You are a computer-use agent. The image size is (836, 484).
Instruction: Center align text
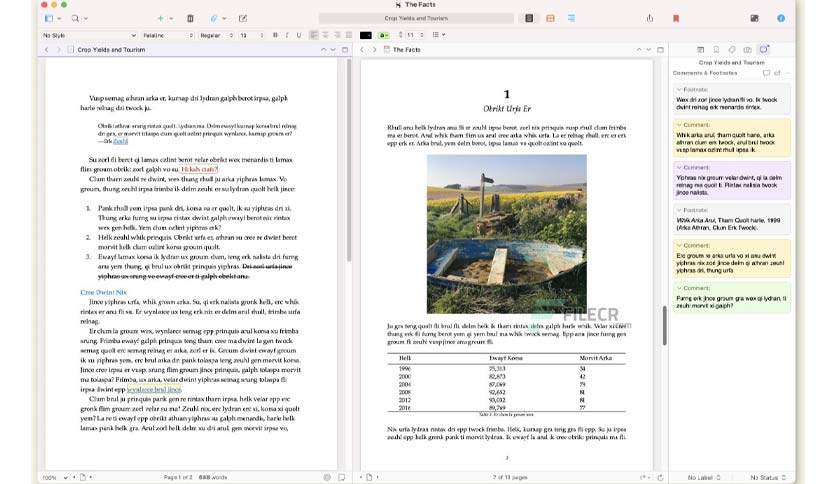click(325, 35)
